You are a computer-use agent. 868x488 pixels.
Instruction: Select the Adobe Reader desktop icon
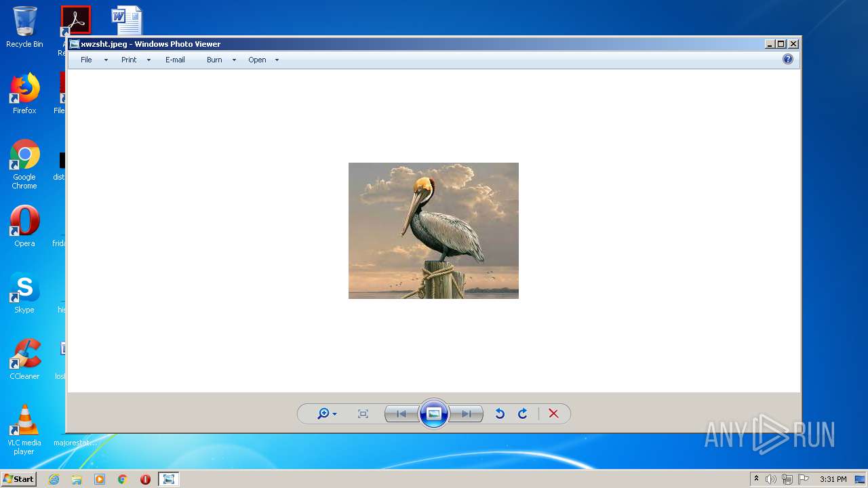(x=75, y=20)
